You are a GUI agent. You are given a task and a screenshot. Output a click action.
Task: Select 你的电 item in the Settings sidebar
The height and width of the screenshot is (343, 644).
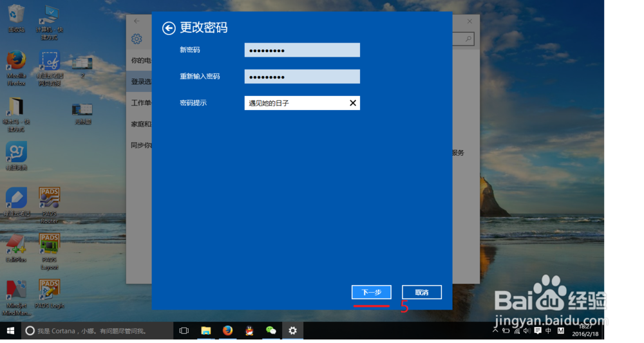click(x=139, y=60)
